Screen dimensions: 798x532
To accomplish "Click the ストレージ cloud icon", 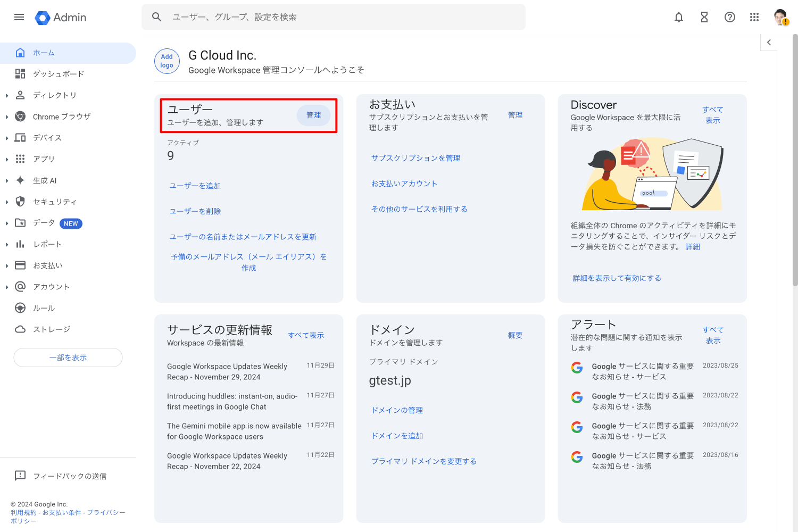I will click(x=20, y=329).
